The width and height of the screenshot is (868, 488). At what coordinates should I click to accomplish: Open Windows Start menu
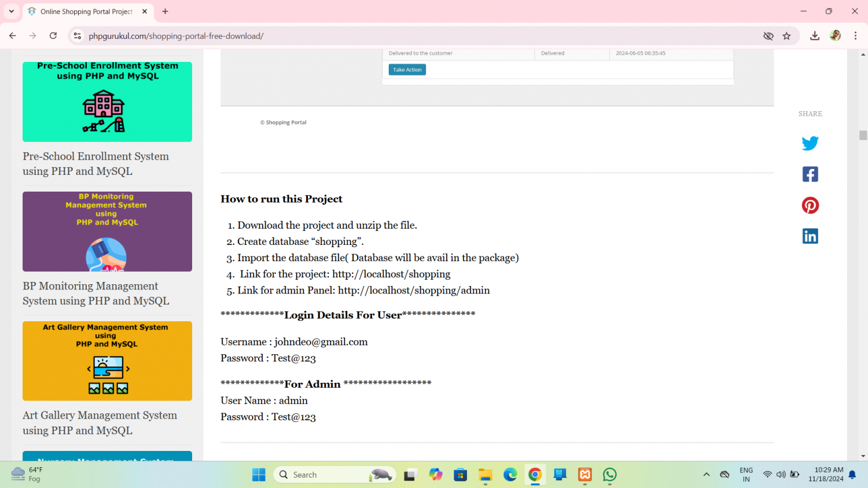[259, 475]
